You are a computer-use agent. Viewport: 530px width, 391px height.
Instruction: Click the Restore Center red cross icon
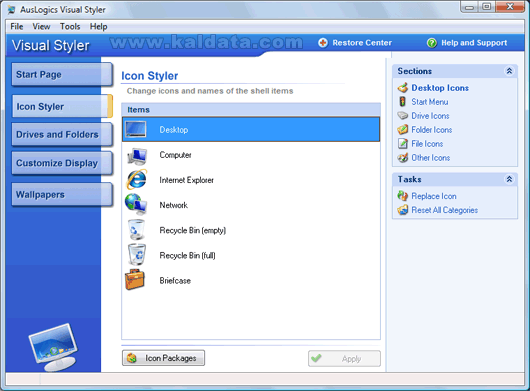coord(323,43)
